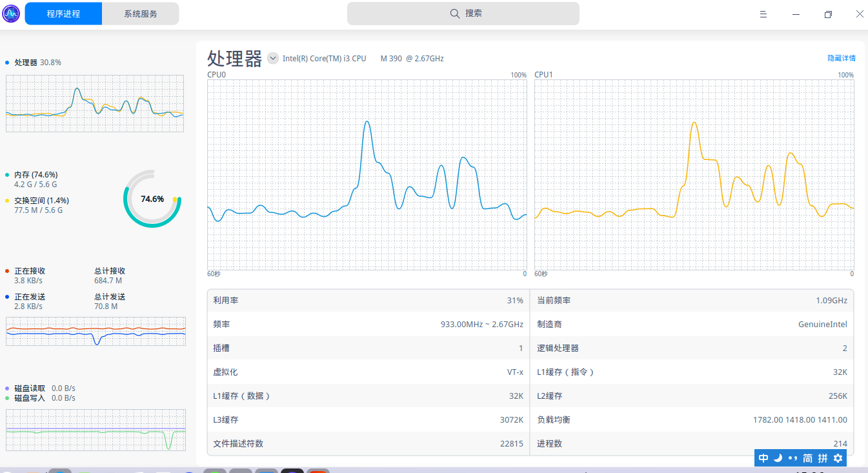The image size is (868, 473).
Task: Click the 4.2 G / 5.6 G memory value
Action: [x=35, y=185]
